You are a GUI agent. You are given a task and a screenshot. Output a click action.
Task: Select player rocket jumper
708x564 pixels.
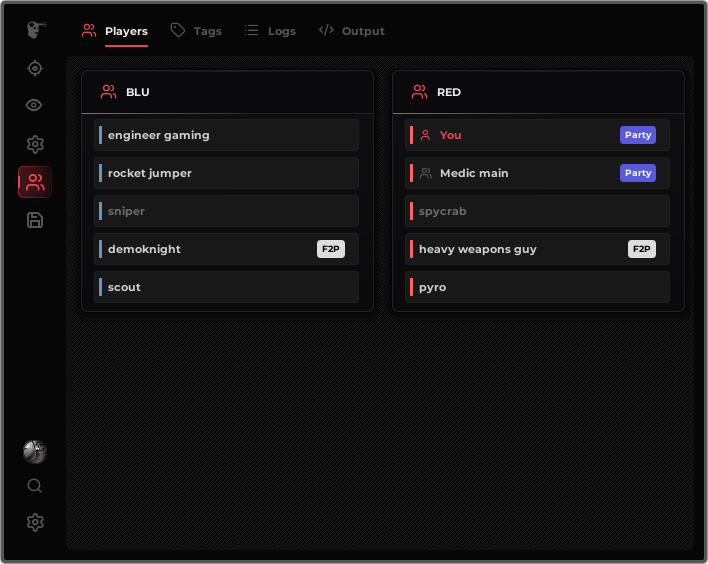pos(227,173)
